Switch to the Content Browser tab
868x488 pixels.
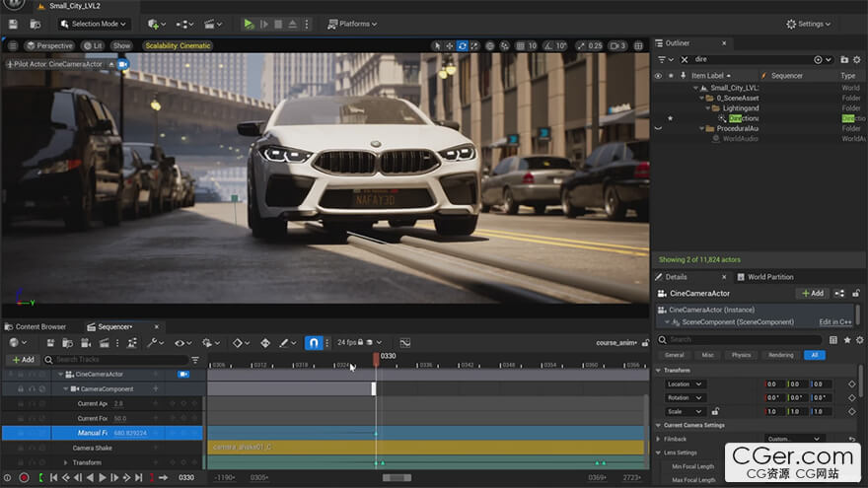click(39, 326)
